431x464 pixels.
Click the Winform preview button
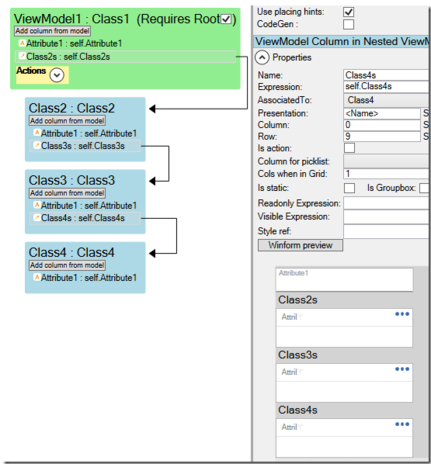300,245
